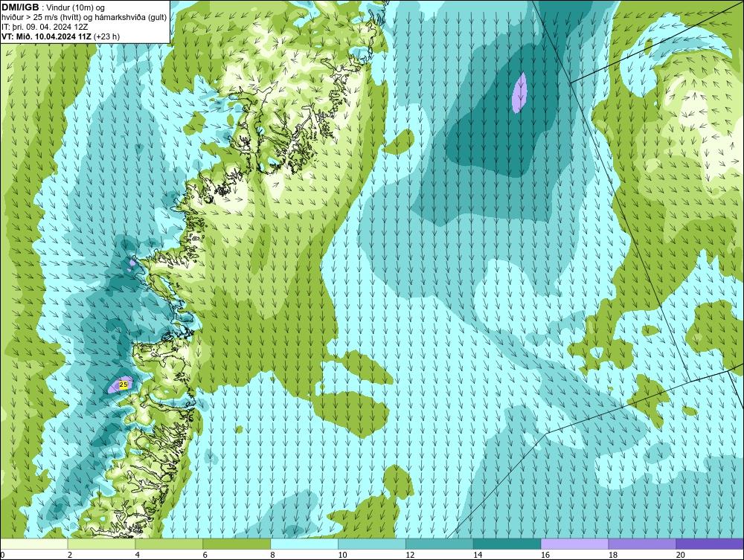Viewport: 744px width, 560px height.
Task: Select the 12–14 teal legend swatch
Action: [440, 544]
